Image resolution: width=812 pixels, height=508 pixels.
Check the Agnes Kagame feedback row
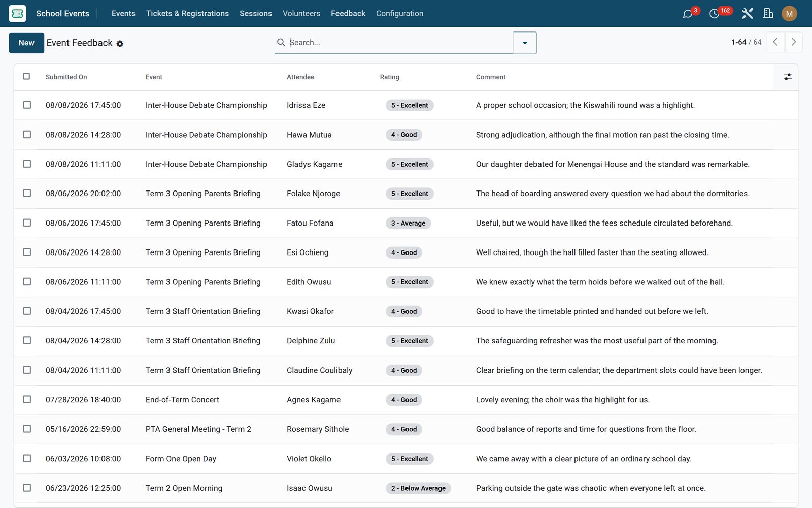click(x=27, y=399)
